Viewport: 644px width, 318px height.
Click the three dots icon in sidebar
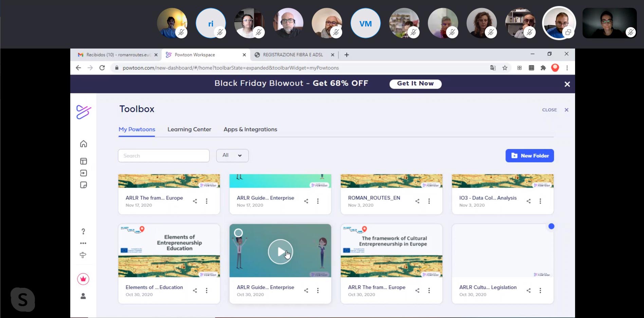[x=83, y=243]
